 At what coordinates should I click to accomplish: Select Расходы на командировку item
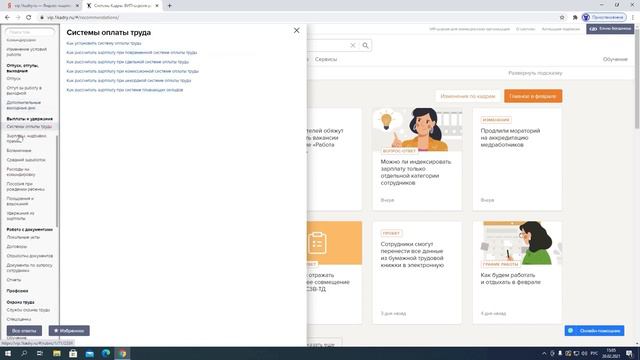tap(21, 172)
